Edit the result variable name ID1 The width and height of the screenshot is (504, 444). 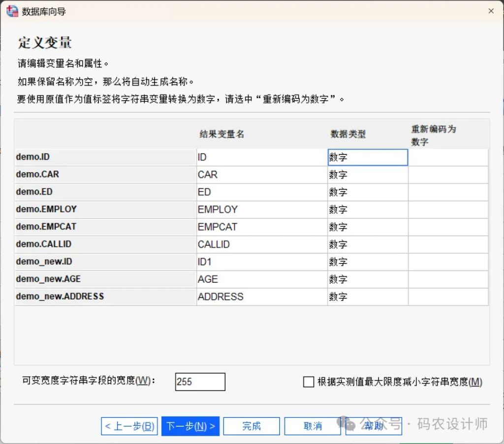click(x=261, y=262)
